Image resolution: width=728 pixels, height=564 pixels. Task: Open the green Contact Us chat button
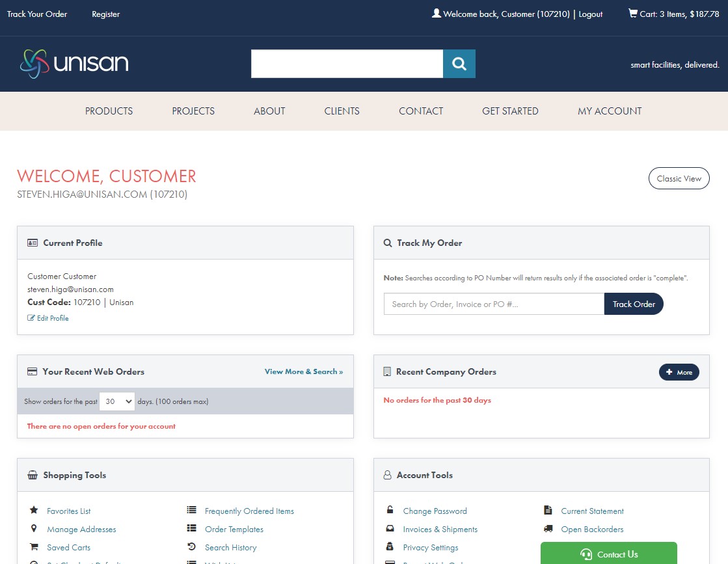pos(608,554)
